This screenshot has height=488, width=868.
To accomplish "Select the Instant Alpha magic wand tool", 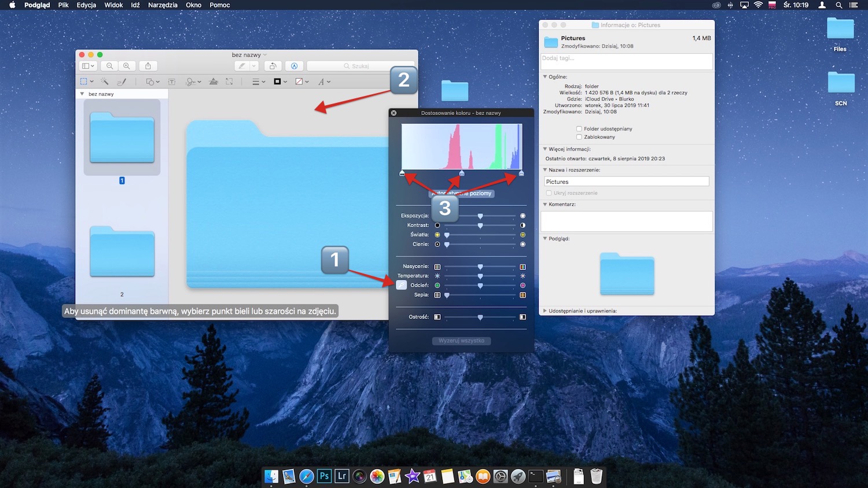I will 105,81.
